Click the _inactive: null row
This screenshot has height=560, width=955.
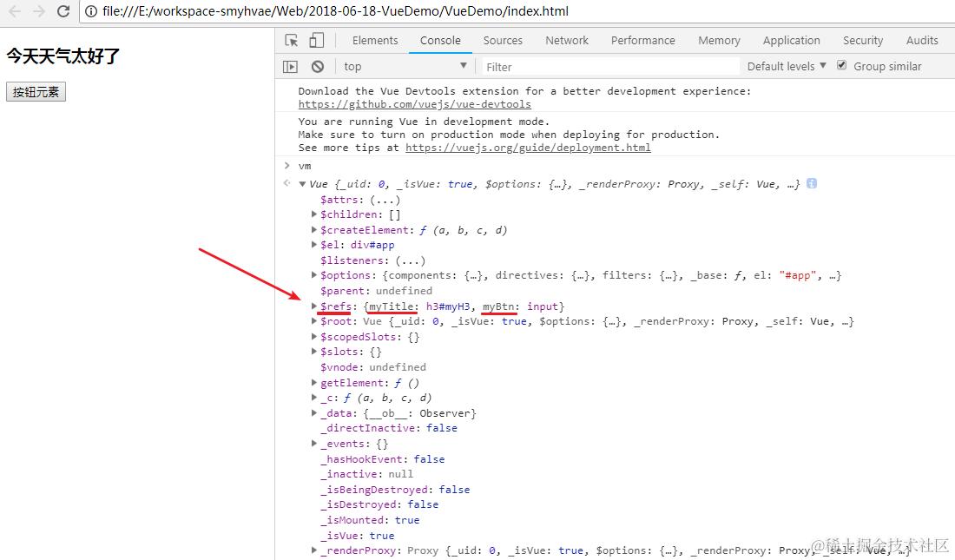[366, 474]
